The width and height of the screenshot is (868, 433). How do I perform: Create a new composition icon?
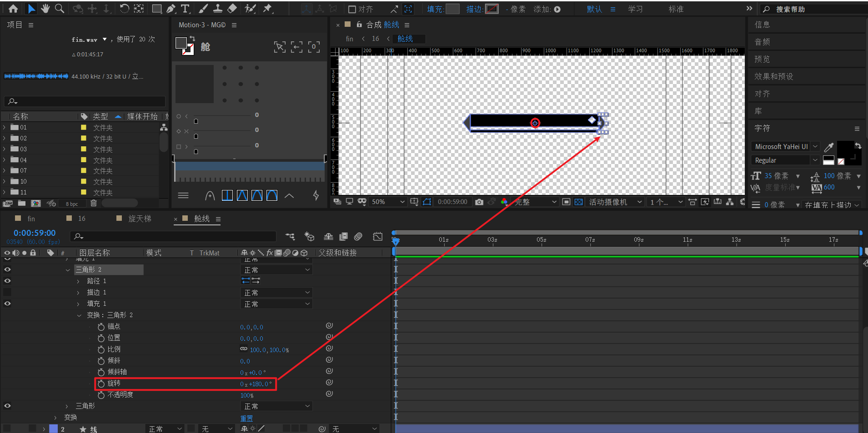[x=36, y=204]
